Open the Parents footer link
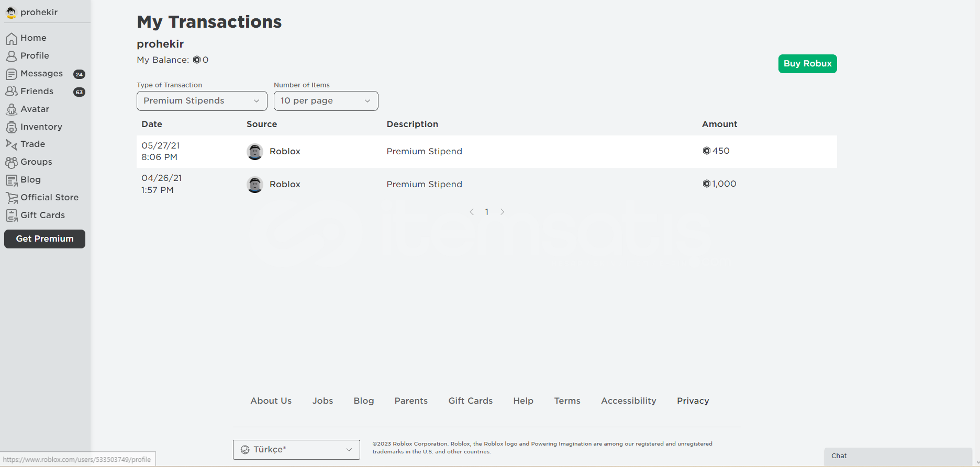Viewport: 980px width, 467px height. coord(411,401)
